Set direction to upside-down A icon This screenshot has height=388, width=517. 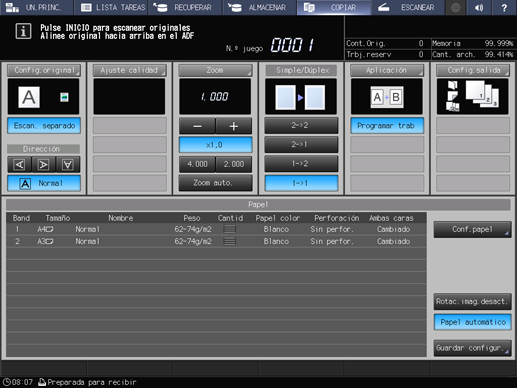tap(68, 164)
